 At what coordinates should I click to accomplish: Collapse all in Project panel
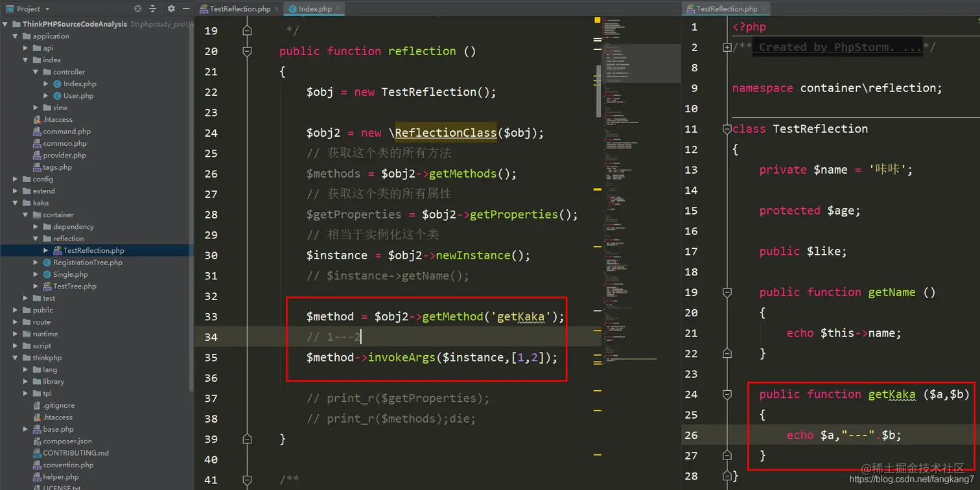point(153,8)
